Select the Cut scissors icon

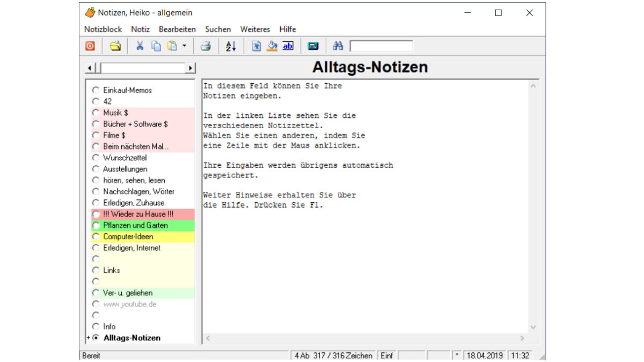click(140, 46)
